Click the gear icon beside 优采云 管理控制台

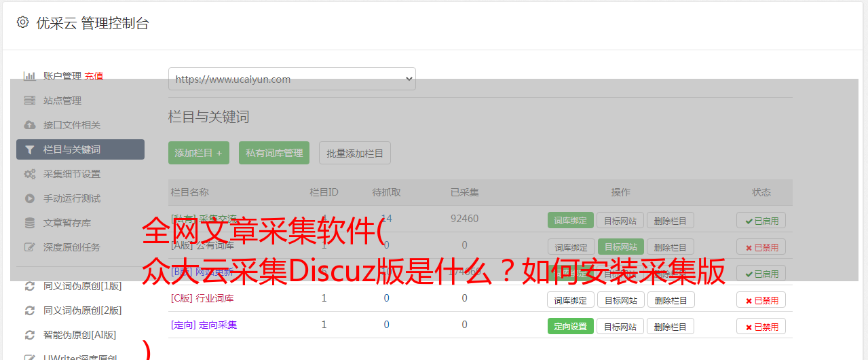[x=22, y=22]
